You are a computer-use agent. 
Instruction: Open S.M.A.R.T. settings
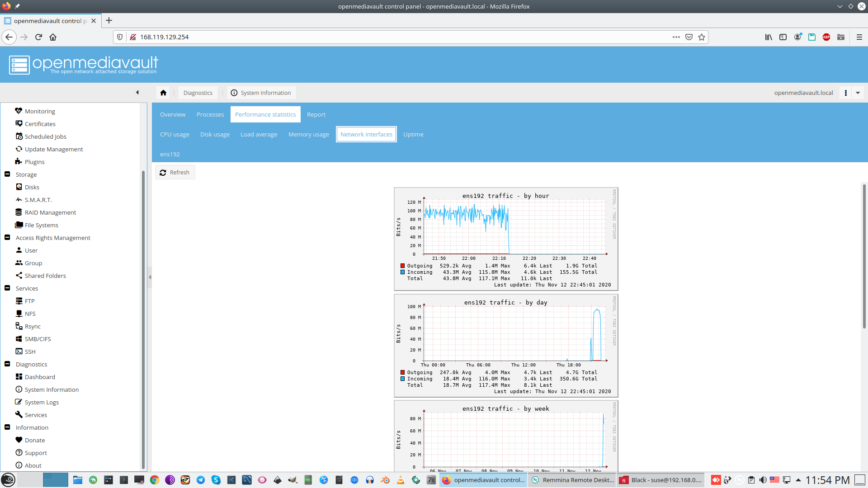point(38,200)
